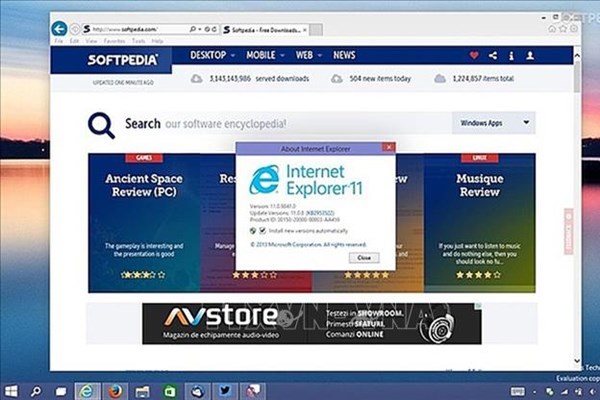Click the large magnifier search icon
The height and width of the screenshot is (400, 600).
coord(101,125)
